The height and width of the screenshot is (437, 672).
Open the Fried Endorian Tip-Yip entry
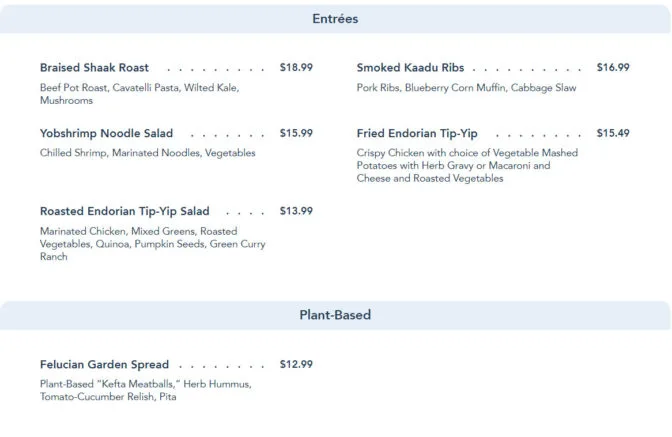tap(417, 133)
